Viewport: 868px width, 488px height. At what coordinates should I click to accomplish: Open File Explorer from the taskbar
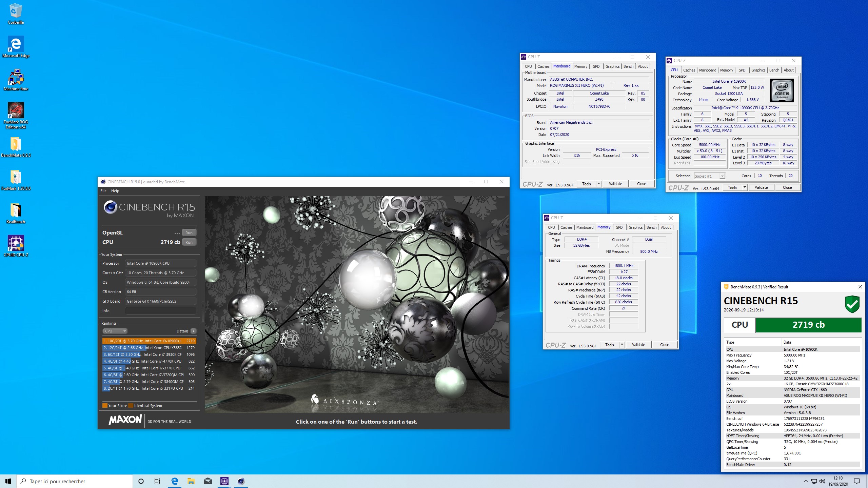pyautogui.click(x=191, y=481)
